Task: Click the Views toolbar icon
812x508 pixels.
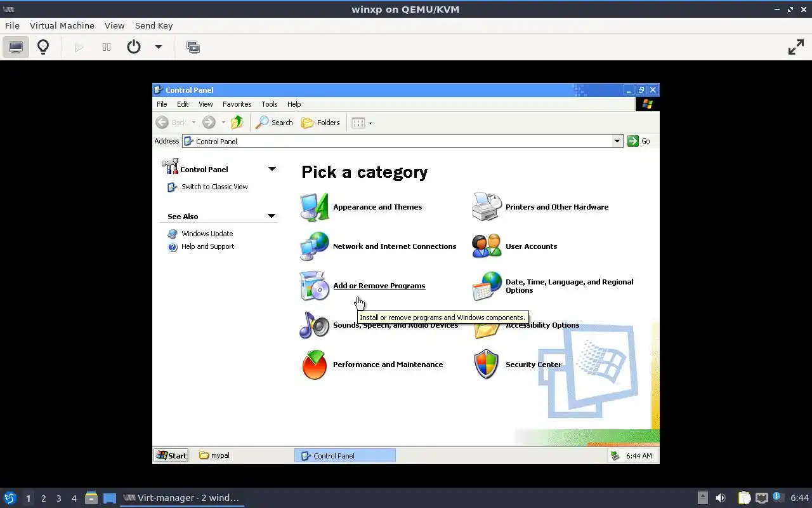Action: point(358,123)
